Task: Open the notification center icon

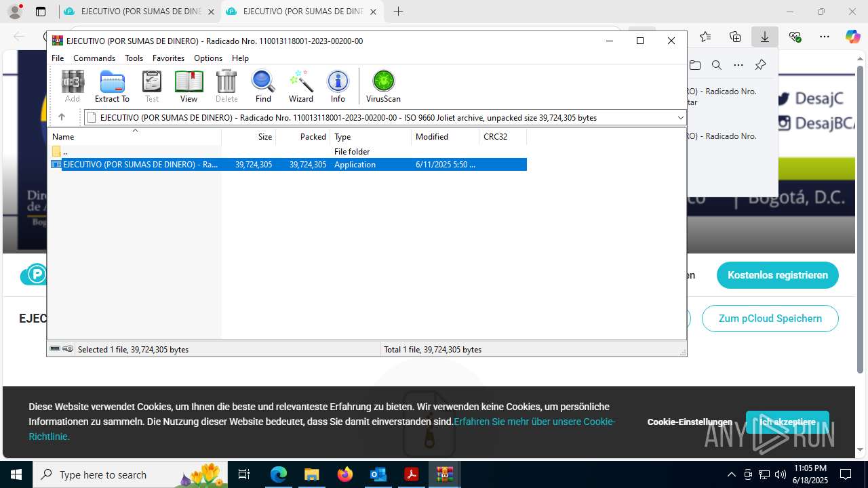Action: pos(846,474)
